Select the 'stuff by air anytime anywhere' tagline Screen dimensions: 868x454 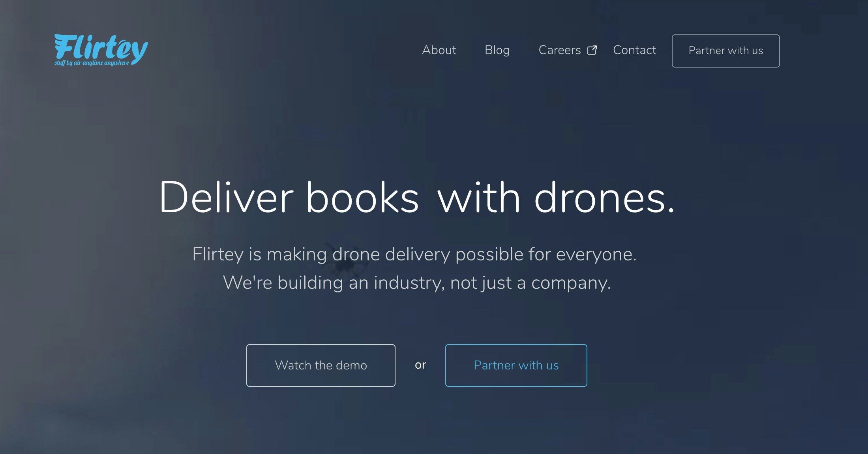pos(92,63)
